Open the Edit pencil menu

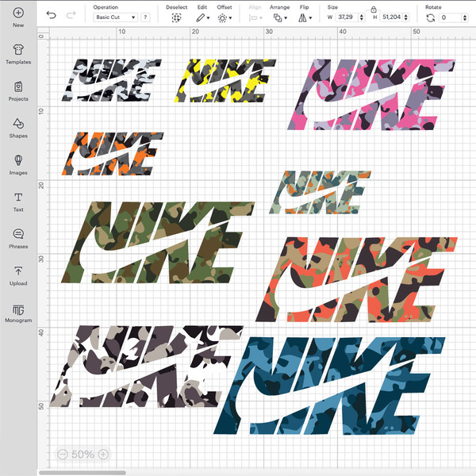coord(202,18)
